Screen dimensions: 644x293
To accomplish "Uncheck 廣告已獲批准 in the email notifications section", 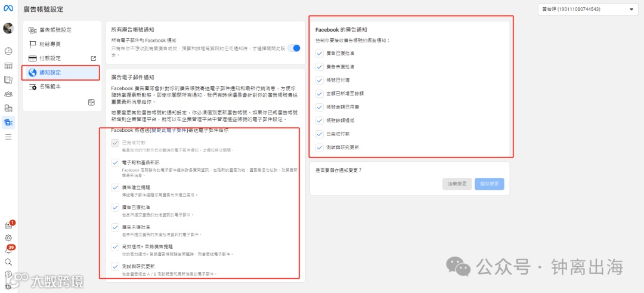I will (115, 207).
